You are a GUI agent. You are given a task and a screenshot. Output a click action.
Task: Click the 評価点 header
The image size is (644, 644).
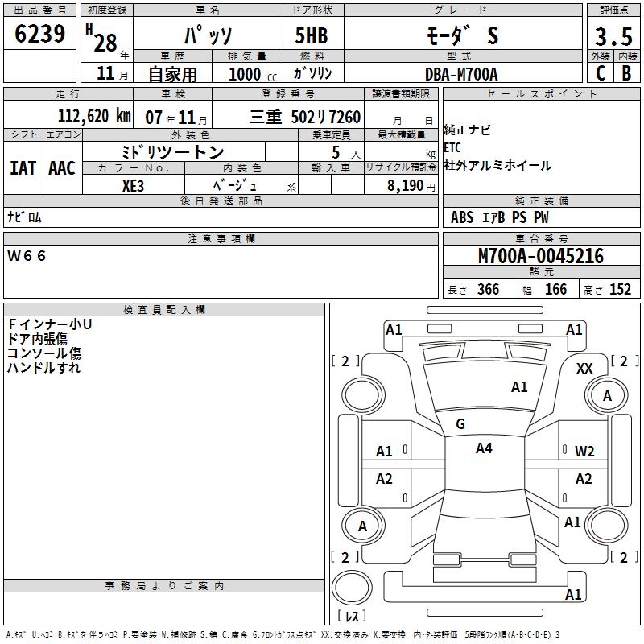click(x=613, y=10)
